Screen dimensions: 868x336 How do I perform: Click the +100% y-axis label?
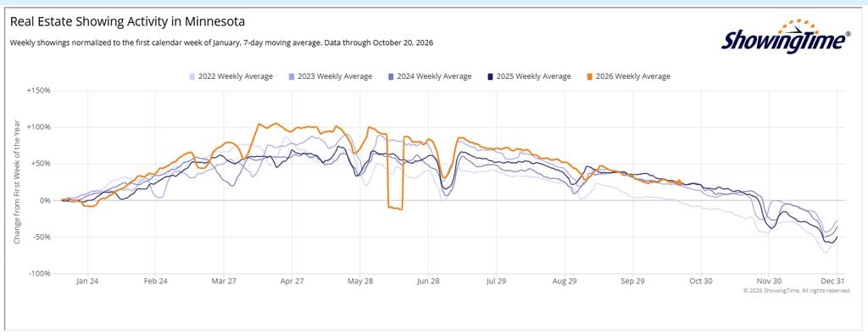[39, 127]
